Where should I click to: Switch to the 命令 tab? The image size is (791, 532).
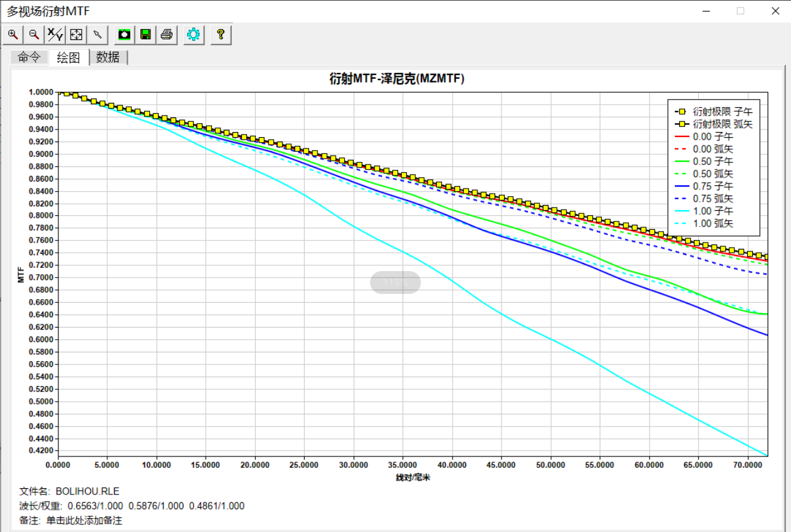pyautogui.click(x=29, y=57)
